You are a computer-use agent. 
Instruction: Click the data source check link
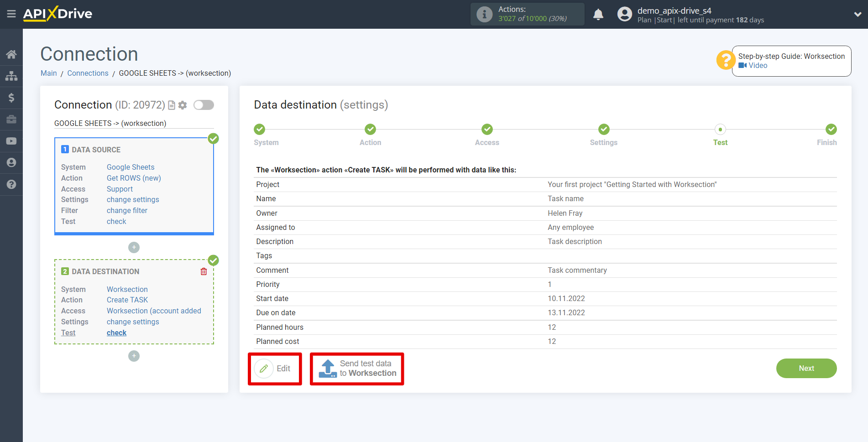(116, 221)
